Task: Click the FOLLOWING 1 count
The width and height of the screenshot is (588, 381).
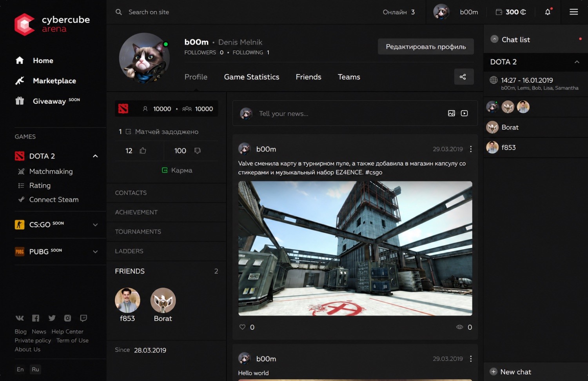Action: pos(251,53)
